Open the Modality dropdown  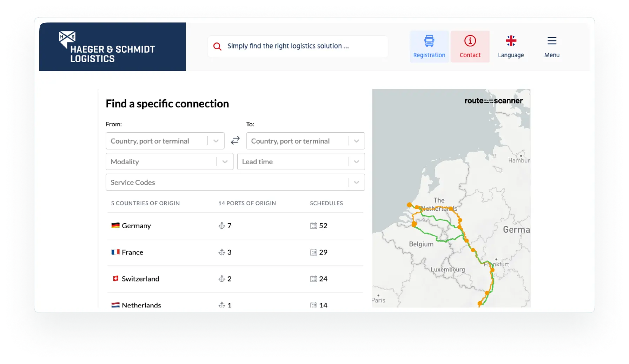pyautogui.click(x=225, y=162)
